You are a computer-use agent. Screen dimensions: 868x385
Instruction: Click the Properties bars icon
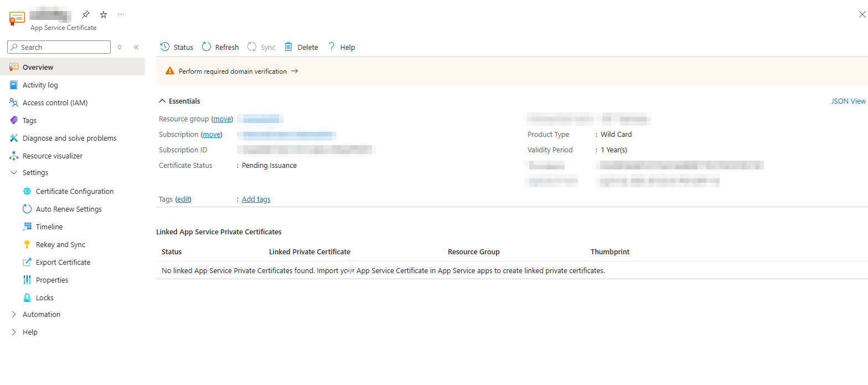27,280
